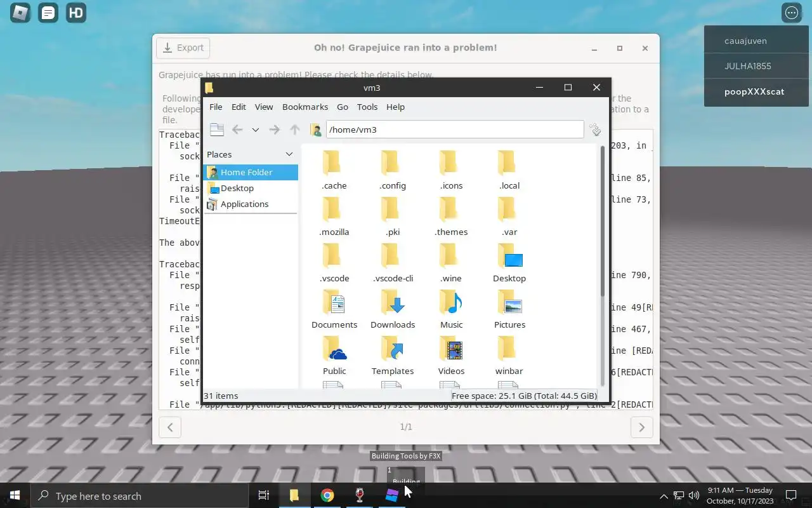Select player JULHA1855 in player list

pyautogui.click(x=756, y=66)
